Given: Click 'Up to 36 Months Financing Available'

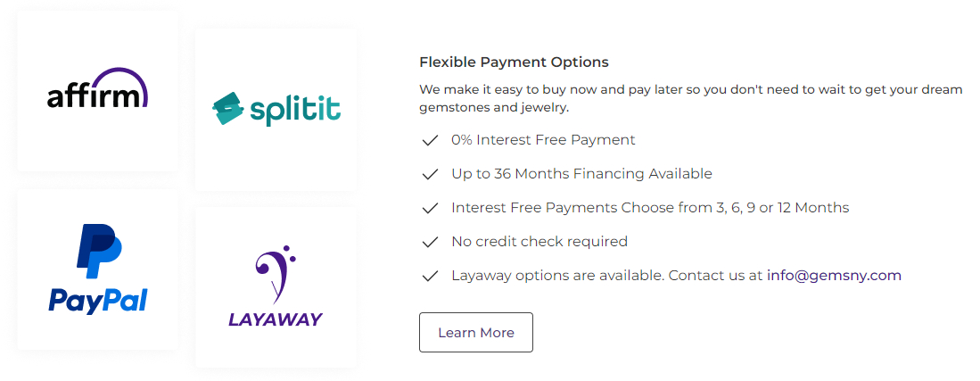Looking at the screenshot, I should [x=582, y=174].
